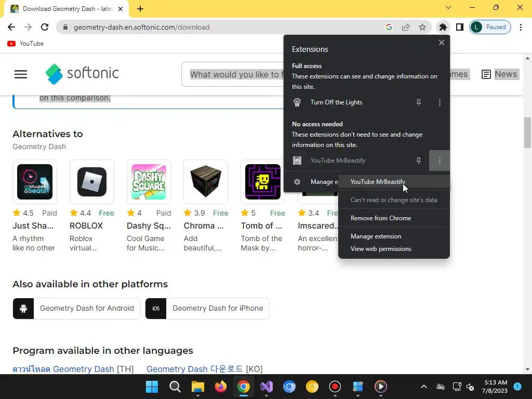Toggle more options for YouTube MrBeastify

point(440,161)
